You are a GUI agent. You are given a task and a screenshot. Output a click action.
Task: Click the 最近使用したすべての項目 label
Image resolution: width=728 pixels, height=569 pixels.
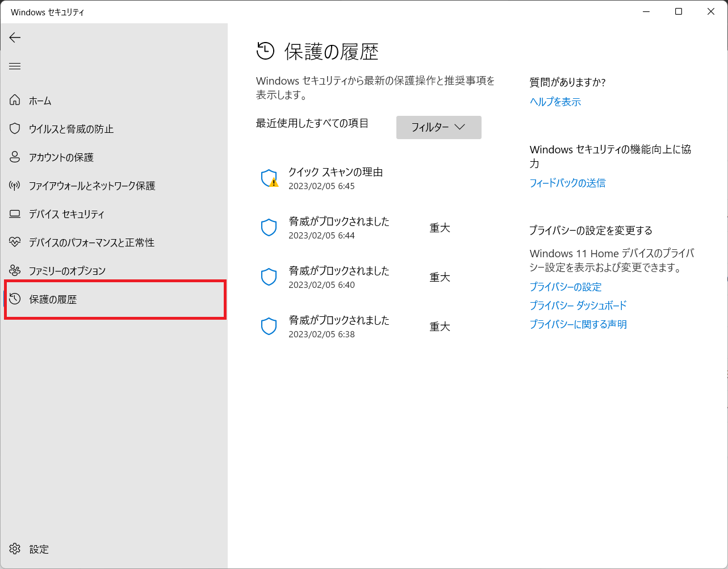312,123
